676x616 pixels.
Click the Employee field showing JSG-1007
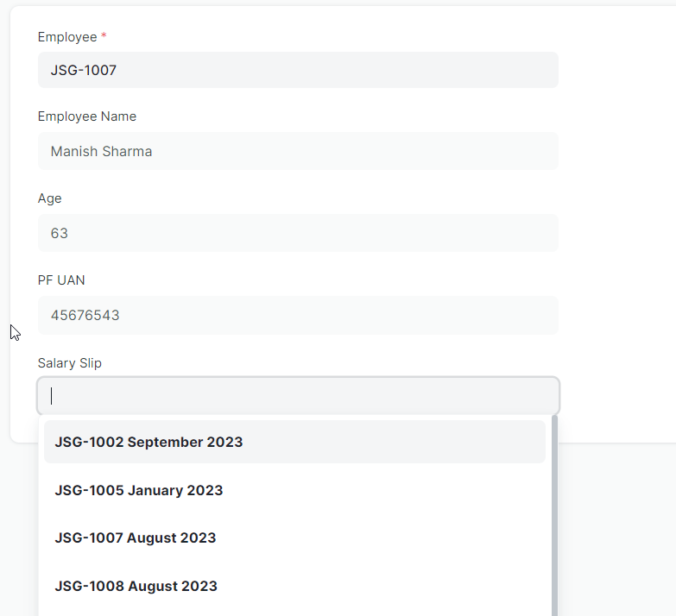pos(299,70)
